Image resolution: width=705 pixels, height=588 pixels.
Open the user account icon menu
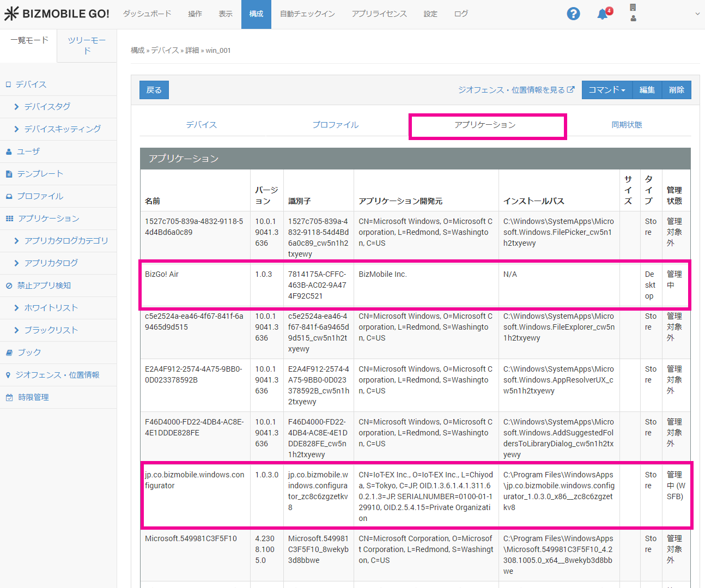[633, 18]
